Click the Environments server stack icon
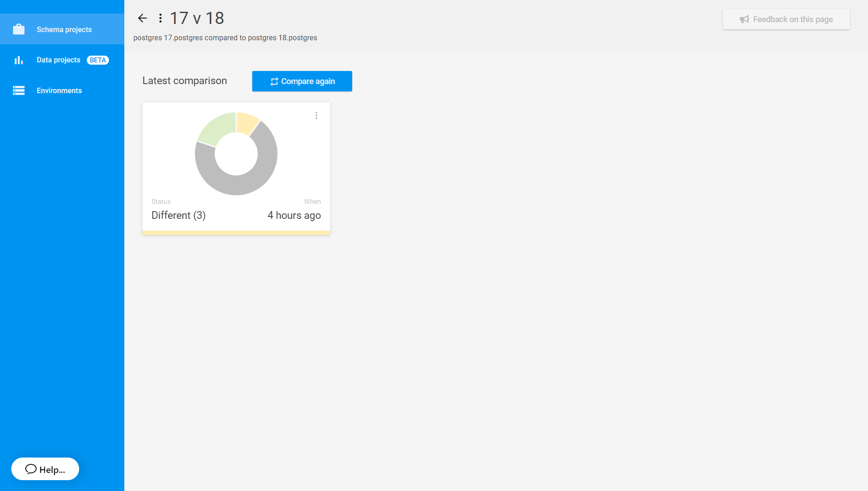Viewport: 868px width, 491px height. 19,90
